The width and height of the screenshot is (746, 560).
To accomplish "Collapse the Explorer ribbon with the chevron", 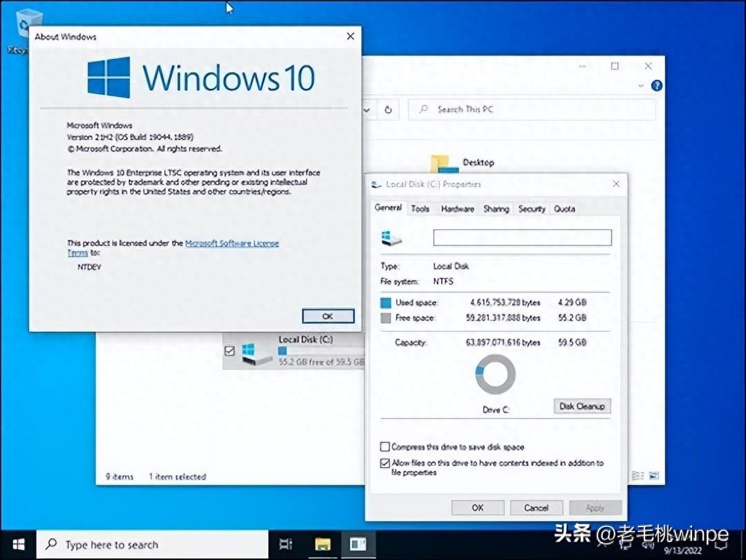I will pos(641,85).
